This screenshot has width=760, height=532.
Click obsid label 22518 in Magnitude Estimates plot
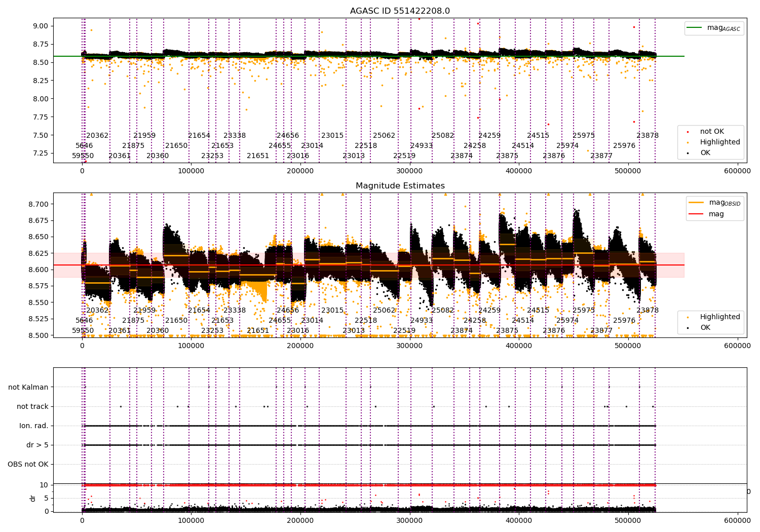coord(366,320)
